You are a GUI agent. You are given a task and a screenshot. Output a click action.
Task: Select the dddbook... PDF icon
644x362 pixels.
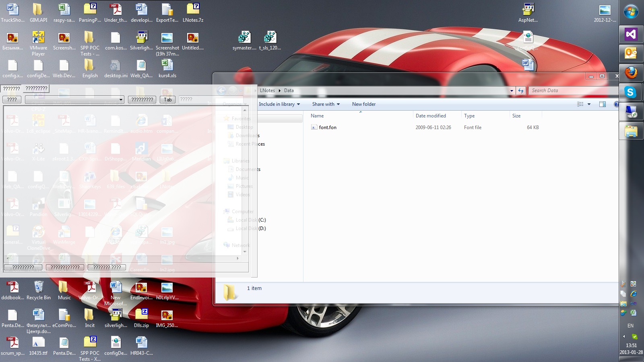[12, 290]
